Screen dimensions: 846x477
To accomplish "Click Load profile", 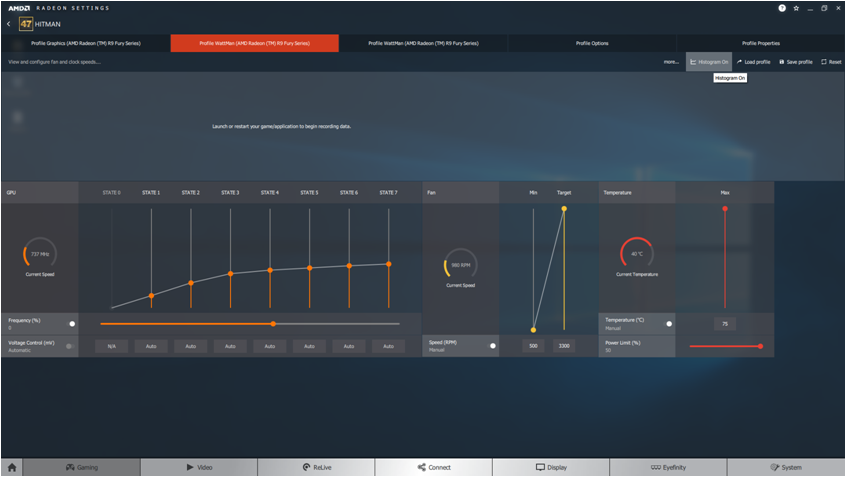I will [x=754, y=62].
